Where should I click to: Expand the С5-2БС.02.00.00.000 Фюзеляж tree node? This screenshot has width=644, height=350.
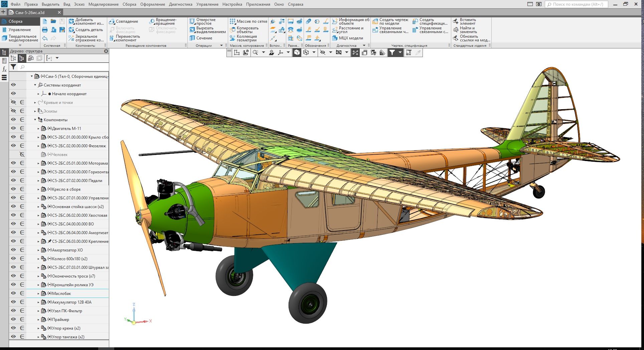(38, 146)
